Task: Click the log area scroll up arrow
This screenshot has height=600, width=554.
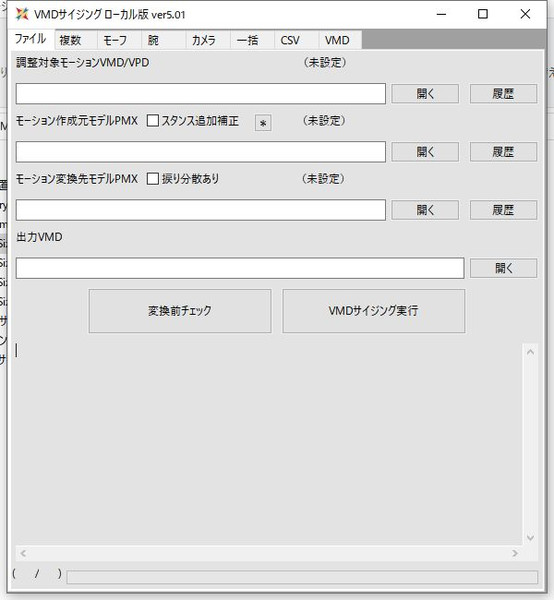Action: (x=530, y=352)
